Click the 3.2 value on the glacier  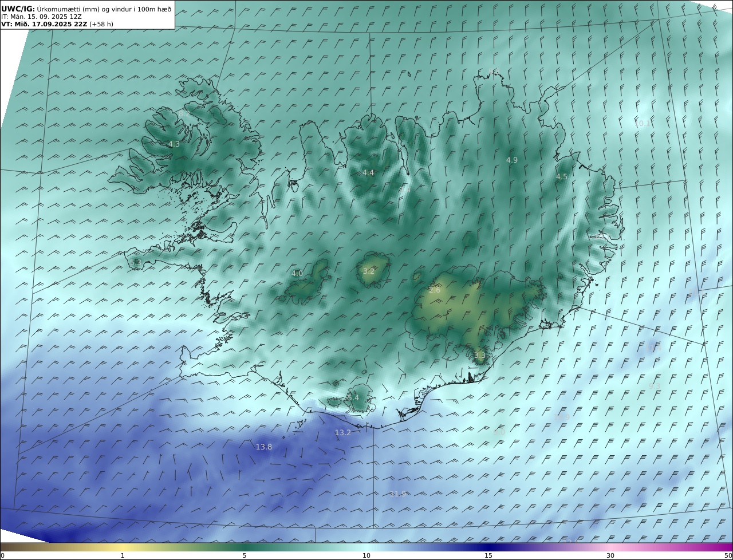(x=368, y=271)
